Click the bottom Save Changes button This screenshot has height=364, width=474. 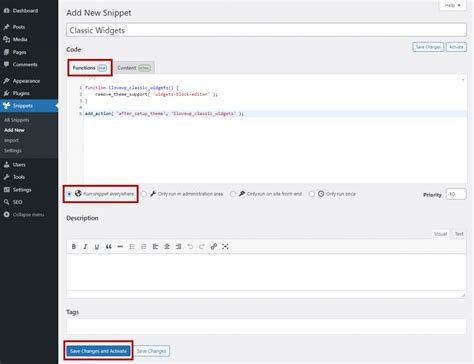click(151, 351)
